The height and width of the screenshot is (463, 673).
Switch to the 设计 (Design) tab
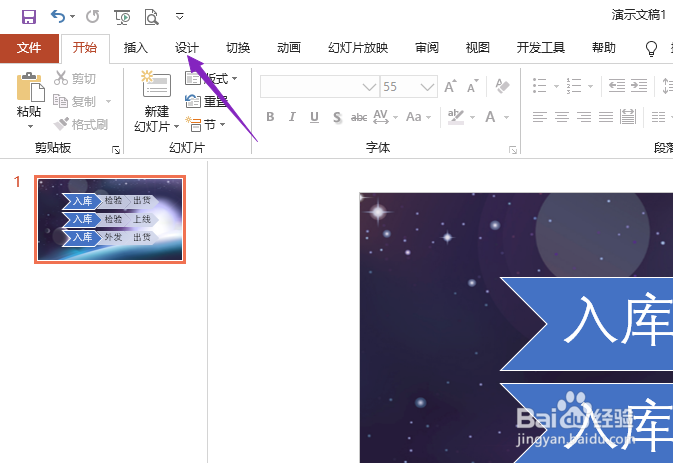click(x=187, y=48)
